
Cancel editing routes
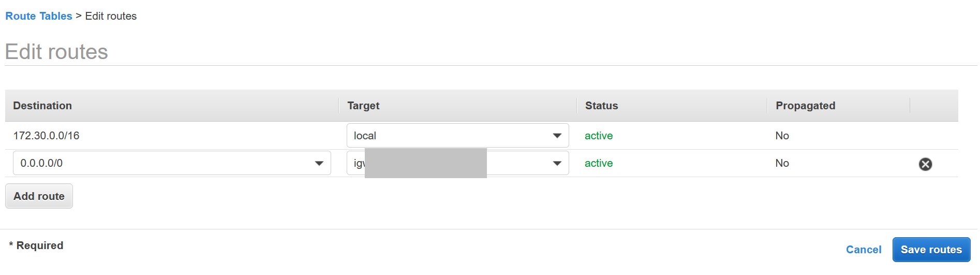864,250
